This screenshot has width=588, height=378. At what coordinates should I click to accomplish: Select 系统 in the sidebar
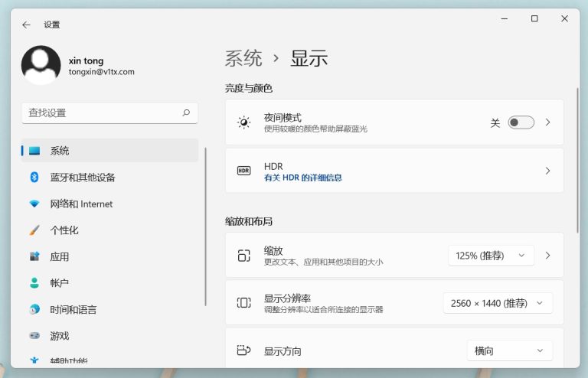tap(60, 151)
